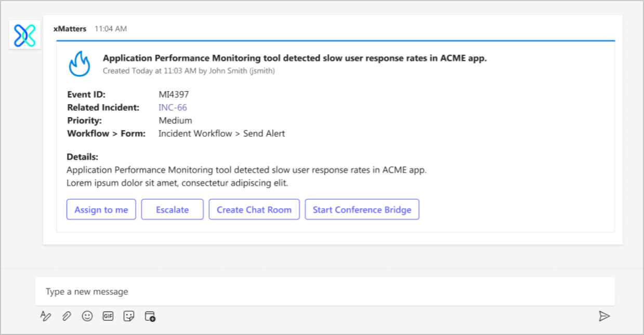The width and height of the screenshot is (644, 335).
Task: Select the Priority value Medium
Action: click(x=175, y=120)
